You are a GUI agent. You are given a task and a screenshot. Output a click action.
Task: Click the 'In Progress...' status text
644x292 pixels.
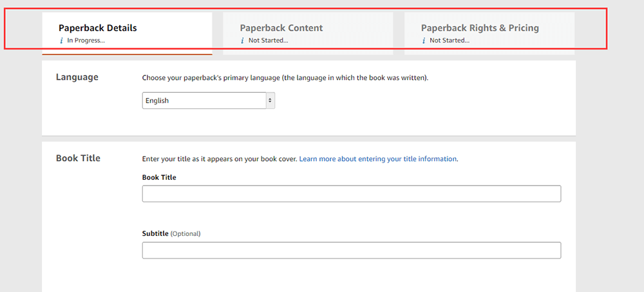[x=86, y=41]
